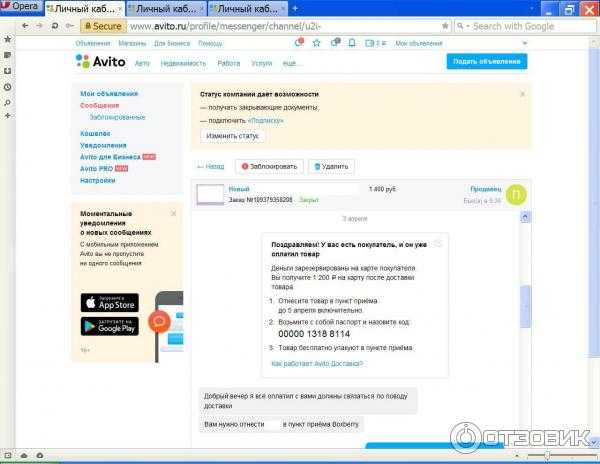Open the compare icon in header
Screen dimensions: 600x464
tap(335, 43)
